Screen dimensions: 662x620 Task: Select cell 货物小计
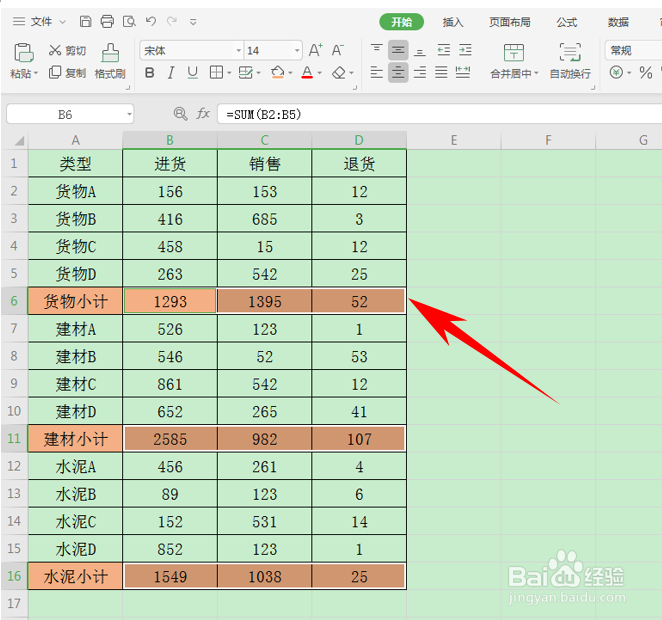(x=75, y=301)
